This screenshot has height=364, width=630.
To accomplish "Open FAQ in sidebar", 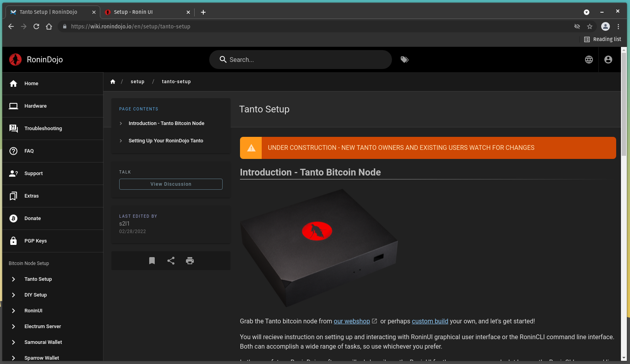I will coord(52,151).
